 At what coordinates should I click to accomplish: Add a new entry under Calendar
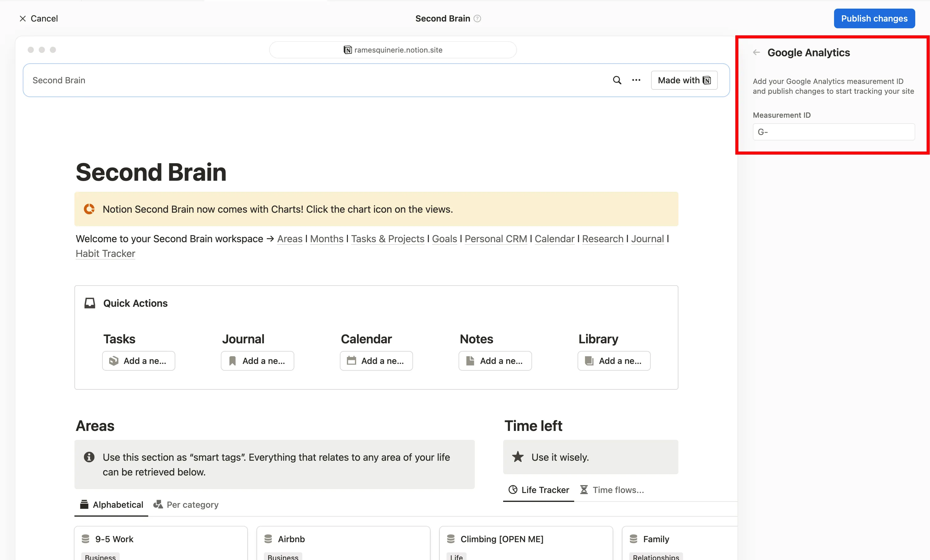[376, 361]
